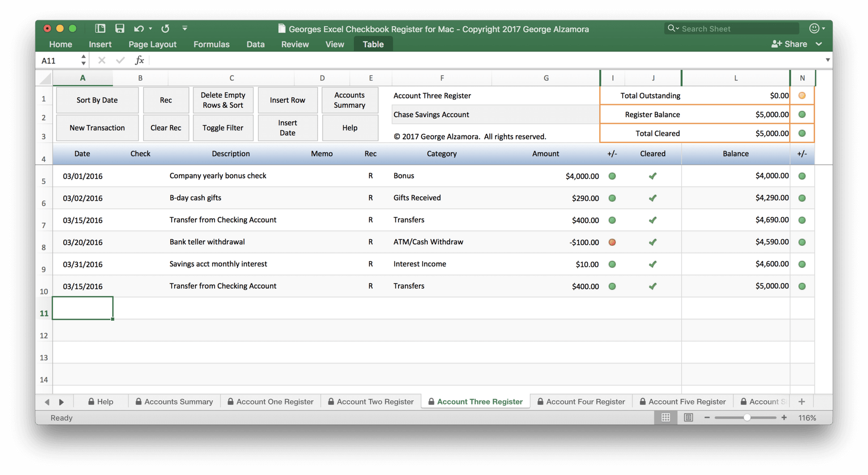Open the Account Four Register sheet tab

581,401
